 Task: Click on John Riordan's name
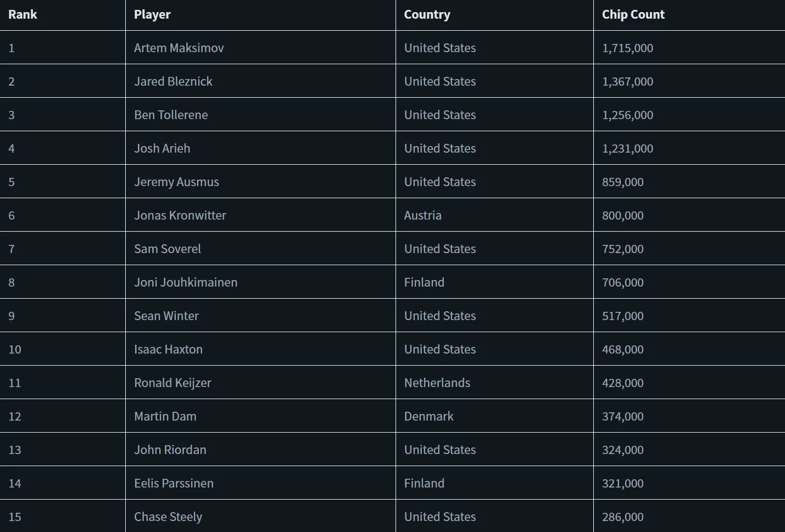[170, 450]
